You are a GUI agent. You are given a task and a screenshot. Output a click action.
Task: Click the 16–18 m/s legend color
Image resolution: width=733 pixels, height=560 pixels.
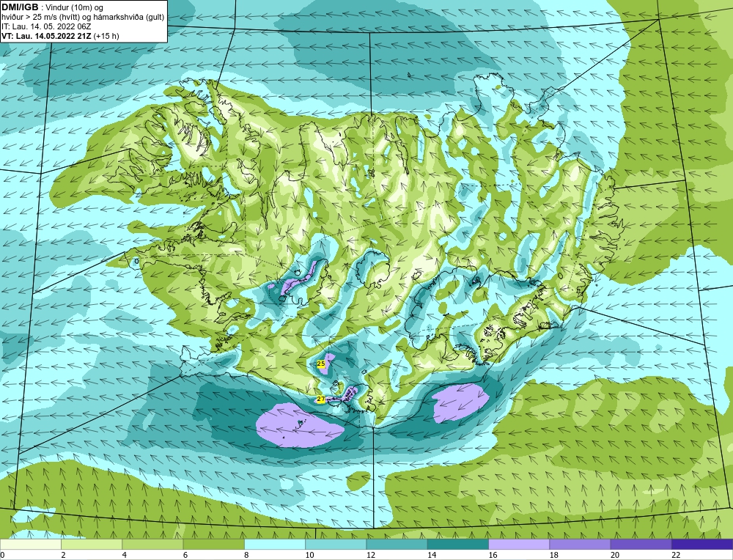pos(519,545)
